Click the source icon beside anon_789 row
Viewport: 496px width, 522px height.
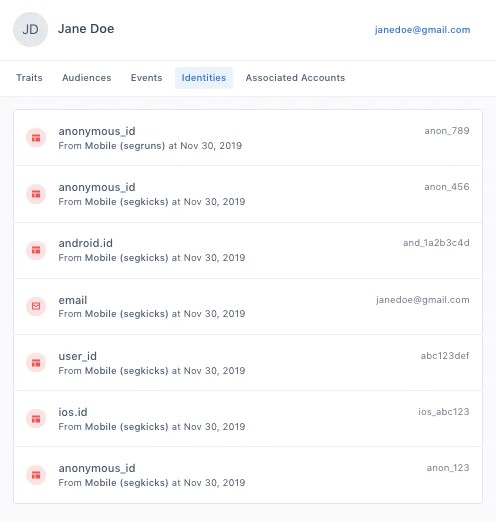pos(36,138)
